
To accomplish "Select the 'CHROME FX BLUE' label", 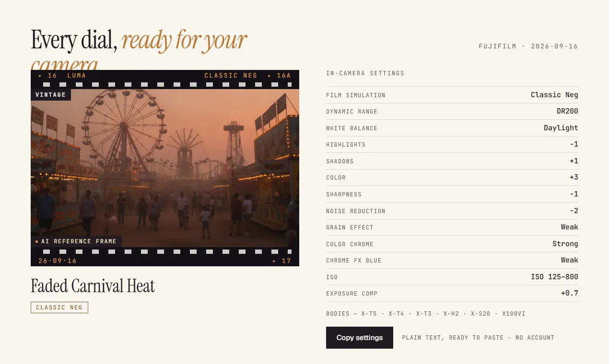I will pyautogui.click(x=354, y=261).
